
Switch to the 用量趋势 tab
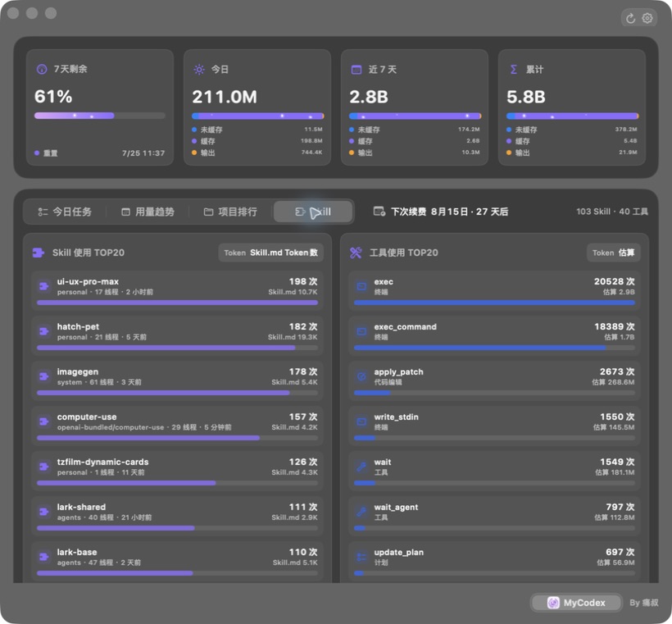148,212
